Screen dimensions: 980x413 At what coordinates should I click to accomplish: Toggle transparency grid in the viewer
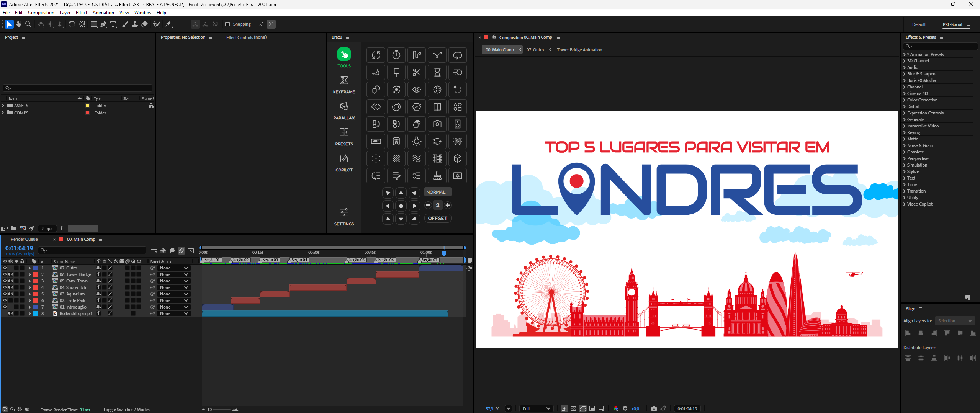pyautogui.click(x=573, y=408)
